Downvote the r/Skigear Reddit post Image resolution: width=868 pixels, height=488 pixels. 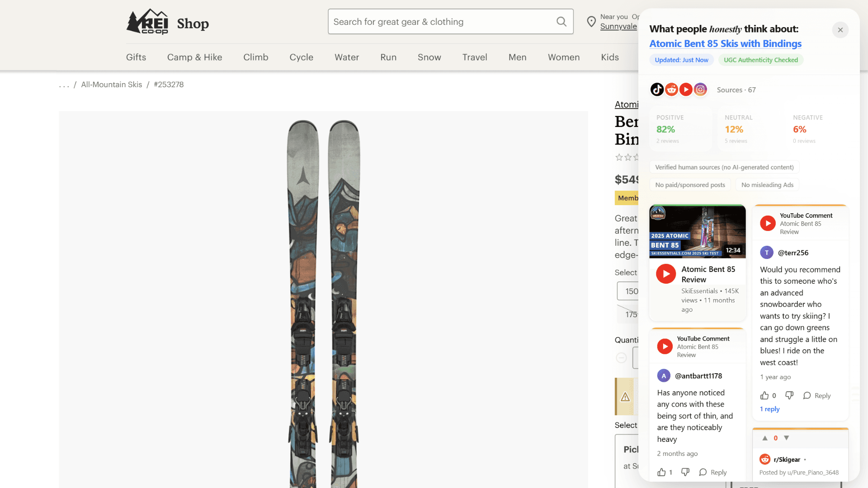pyautogui.click(x=787, y=438)
